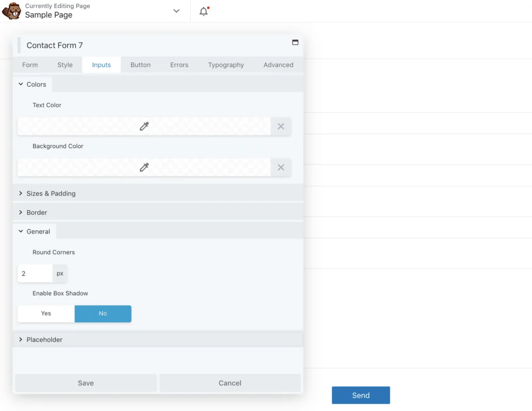Switch to the Style tab

pos(65,65)
